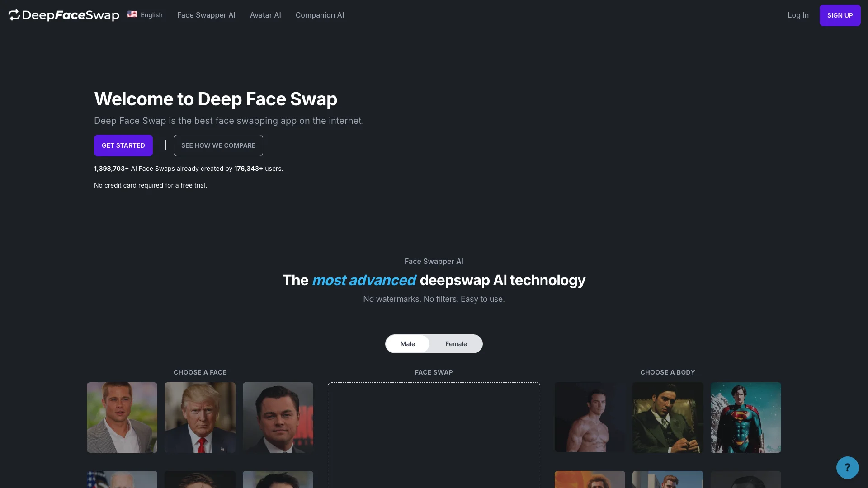Select Leonardo DiCaprio face thumbnail

click(278, 417)
